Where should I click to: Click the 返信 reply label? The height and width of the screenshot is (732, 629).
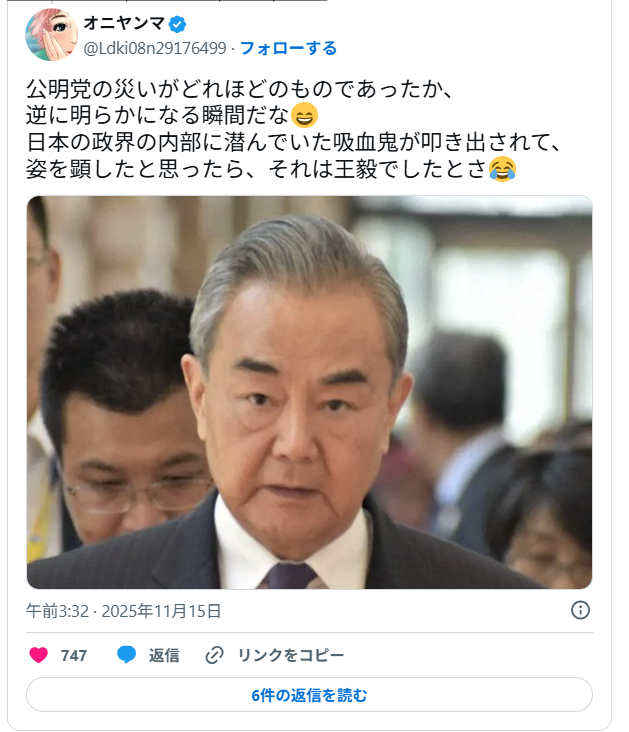[x=164, y=655]
